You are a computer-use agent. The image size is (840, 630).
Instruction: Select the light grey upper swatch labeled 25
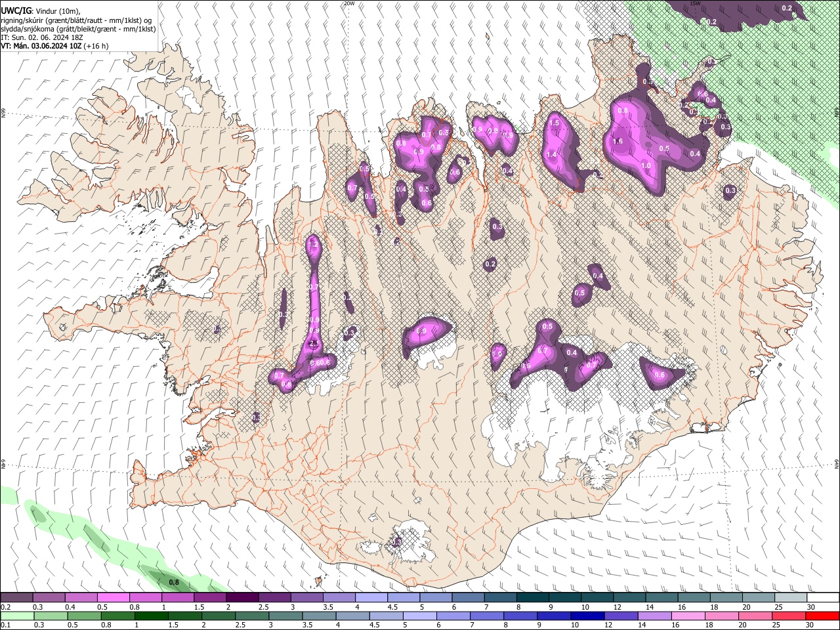click(791, 598)
